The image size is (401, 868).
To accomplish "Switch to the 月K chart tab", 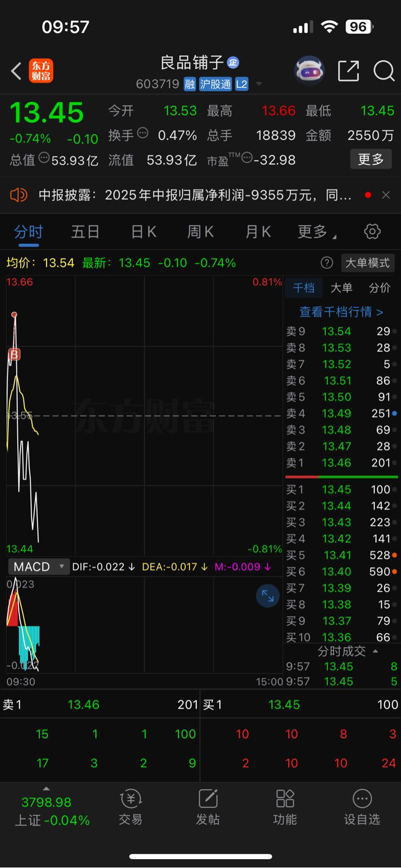I will [x=258, y=232].
